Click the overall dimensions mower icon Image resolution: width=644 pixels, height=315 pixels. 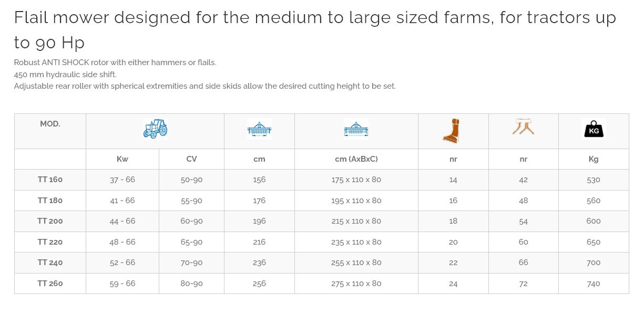356,129
